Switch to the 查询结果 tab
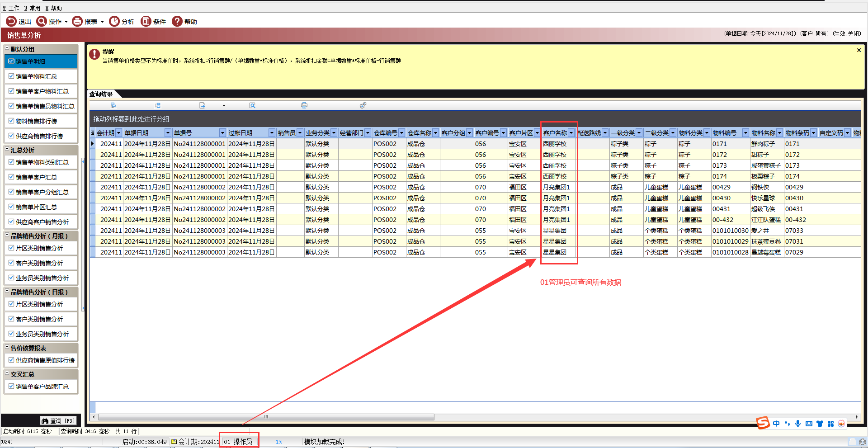868x448 pixels. 101,94
